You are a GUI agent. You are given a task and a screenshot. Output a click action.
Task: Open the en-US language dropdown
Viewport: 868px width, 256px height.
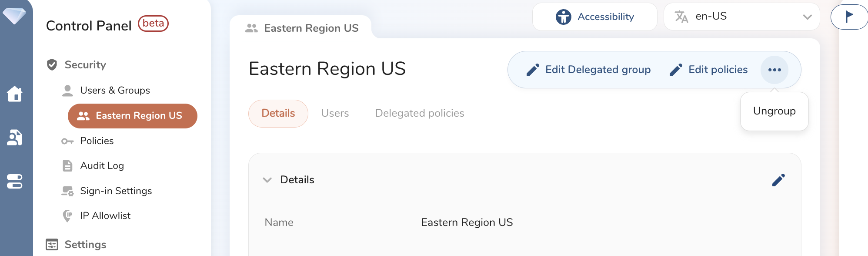[x=741, y=17]
